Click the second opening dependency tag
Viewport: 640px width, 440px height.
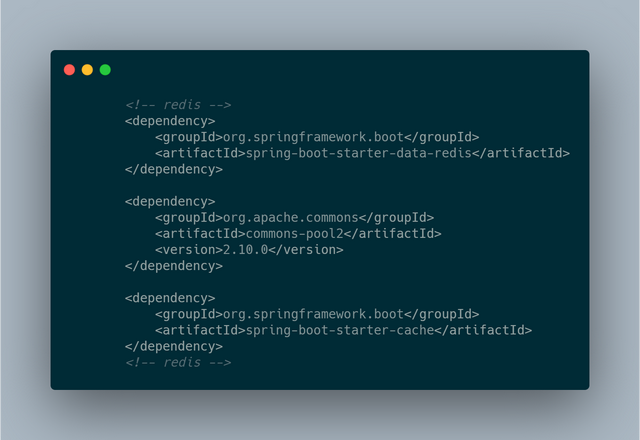coord(170,202)
